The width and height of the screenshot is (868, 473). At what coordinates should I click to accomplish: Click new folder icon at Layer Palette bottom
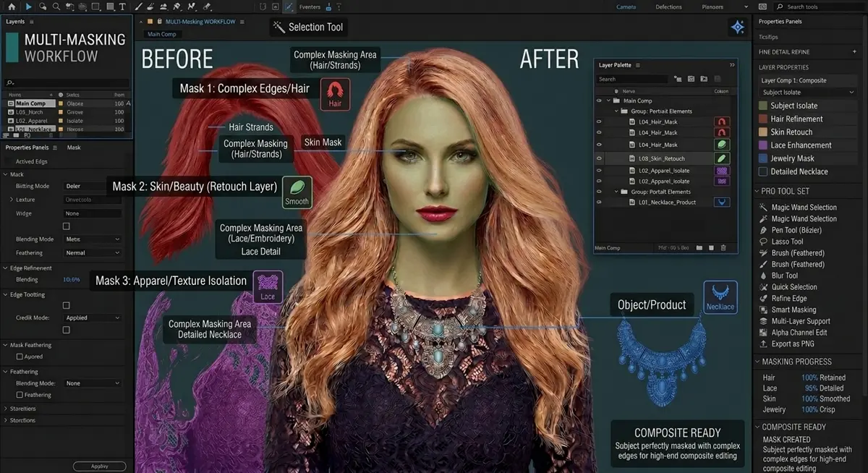(699, 248)
